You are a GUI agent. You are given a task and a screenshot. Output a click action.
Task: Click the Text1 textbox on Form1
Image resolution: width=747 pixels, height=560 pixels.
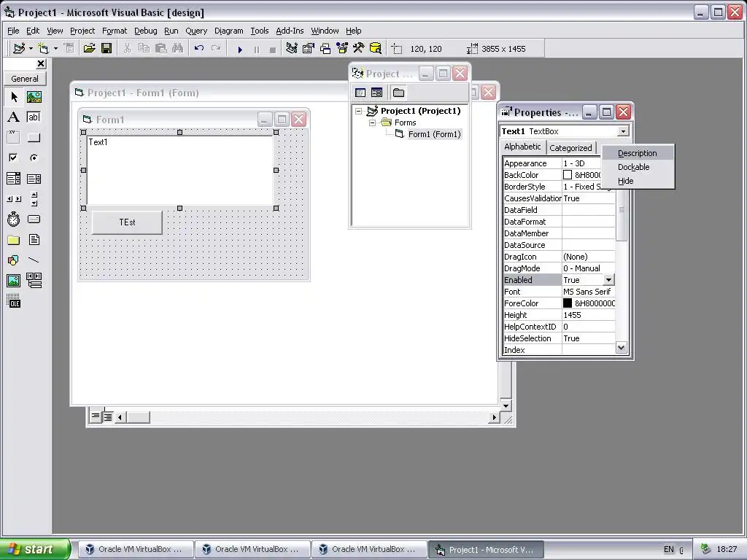pyautogui.click(x=179, y=170)
